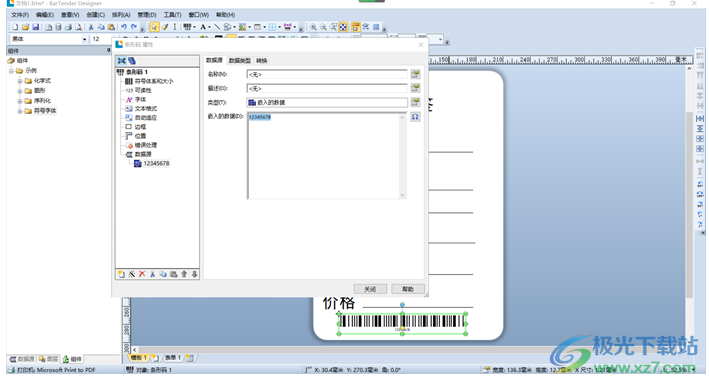Select the pointer selection tool in the toolbar

[x=154, y=27]
